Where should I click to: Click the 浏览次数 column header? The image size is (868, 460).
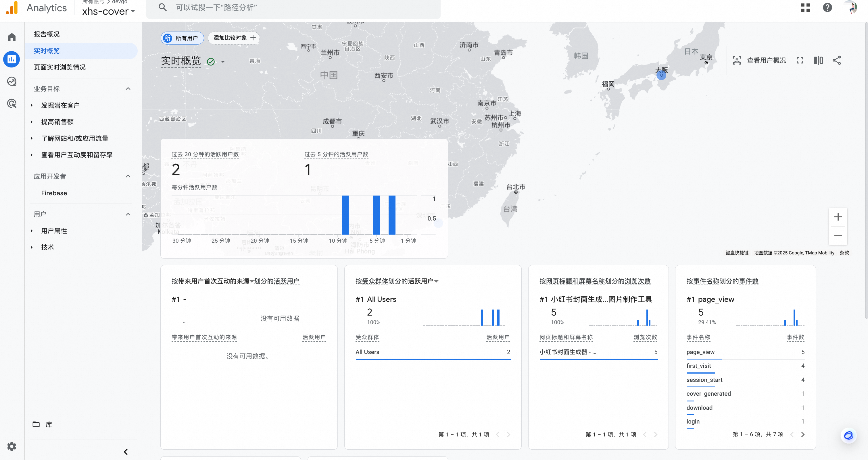(x=645, y=337)
